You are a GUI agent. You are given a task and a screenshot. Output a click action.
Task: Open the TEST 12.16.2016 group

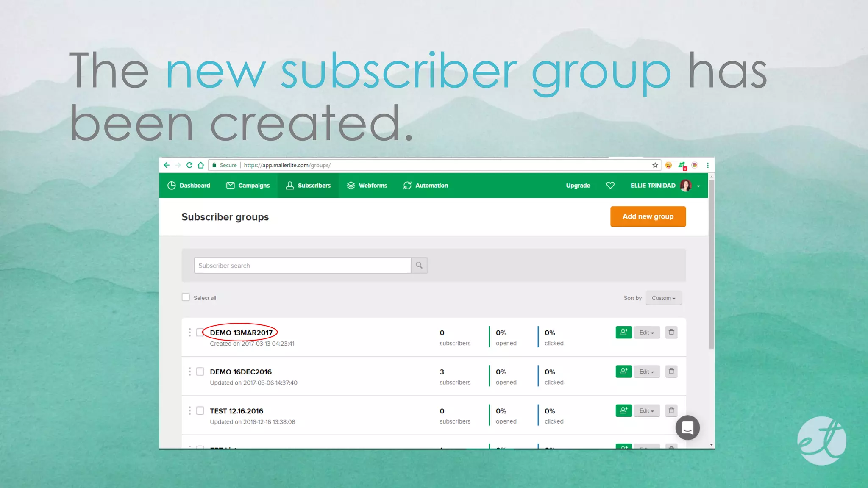(x=236, y=410)
